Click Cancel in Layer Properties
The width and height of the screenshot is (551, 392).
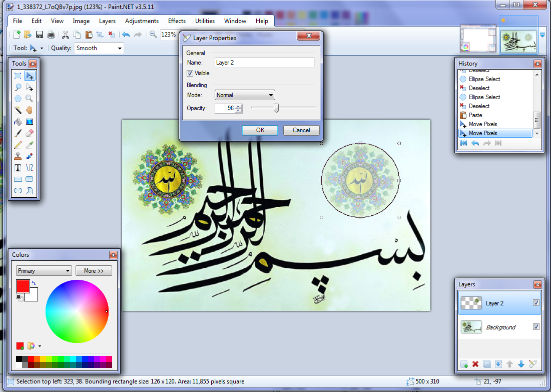coord(301,130)
